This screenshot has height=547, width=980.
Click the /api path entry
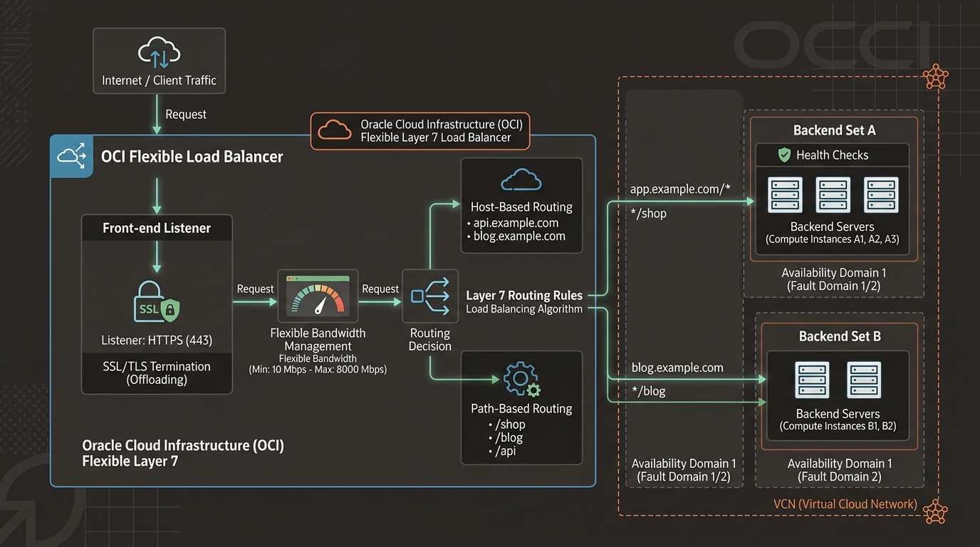pyautogui.click(x=506, y=452)
